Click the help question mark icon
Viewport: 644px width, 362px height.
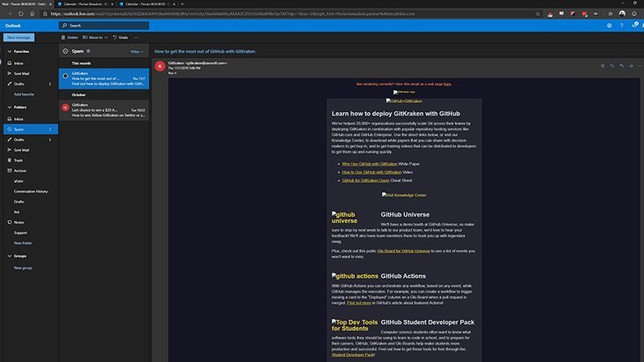point(622,25)
